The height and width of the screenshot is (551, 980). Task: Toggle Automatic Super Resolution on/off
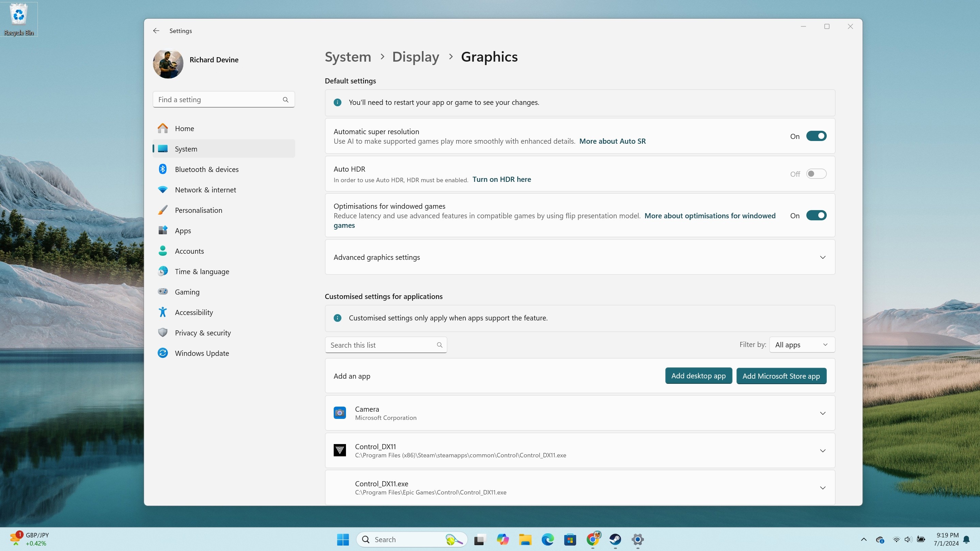click(816, 136)
